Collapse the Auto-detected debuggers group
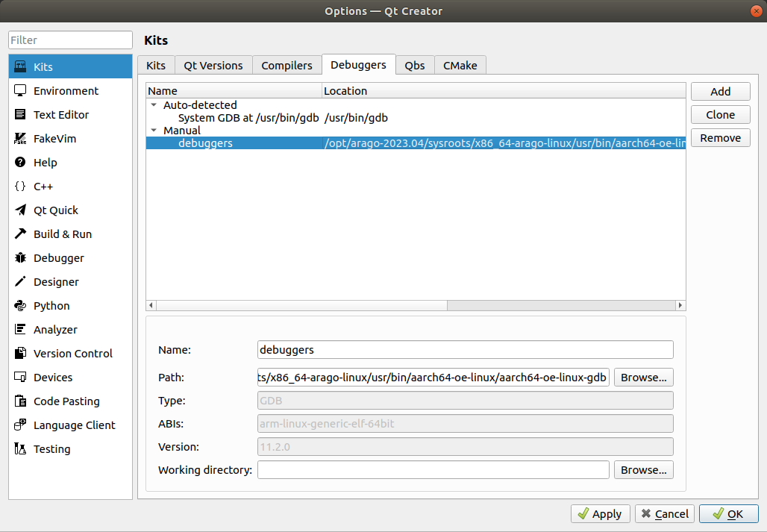The image size is (767, 532). (154, 105)
